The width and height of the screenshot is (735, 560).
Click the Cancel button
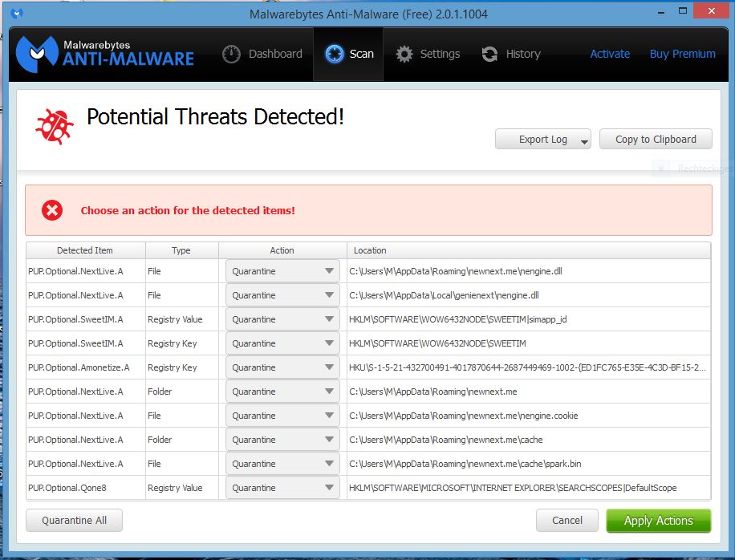point(567,520)
